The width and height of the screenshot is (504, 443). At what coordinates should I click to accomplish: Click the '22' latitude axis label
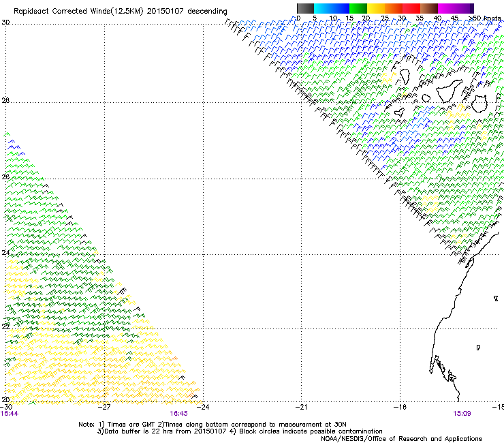point(5,326)
